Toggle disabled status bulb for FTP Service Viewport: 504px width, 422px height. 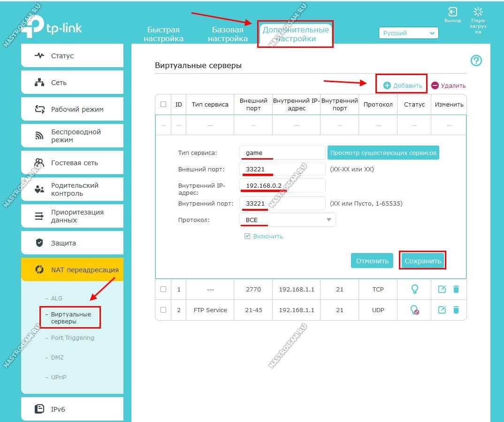tap(414, 310)
